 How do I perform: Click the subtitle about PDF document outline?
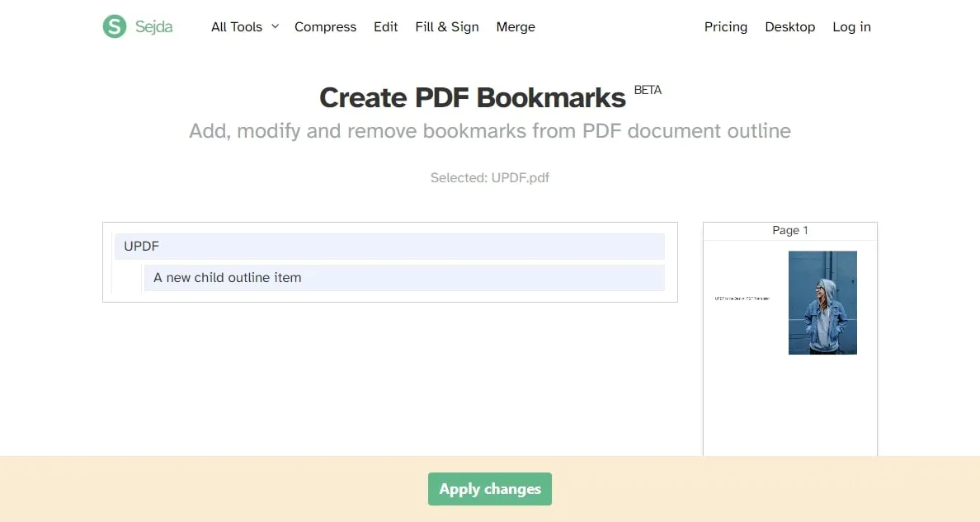click(489, 131)
